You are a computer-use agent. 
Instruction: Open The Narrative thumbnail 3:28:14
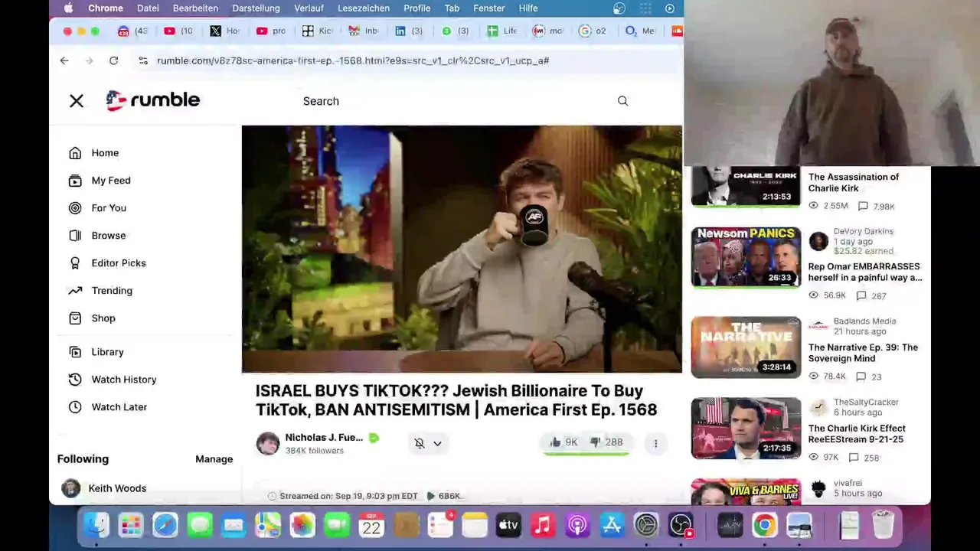746,347
